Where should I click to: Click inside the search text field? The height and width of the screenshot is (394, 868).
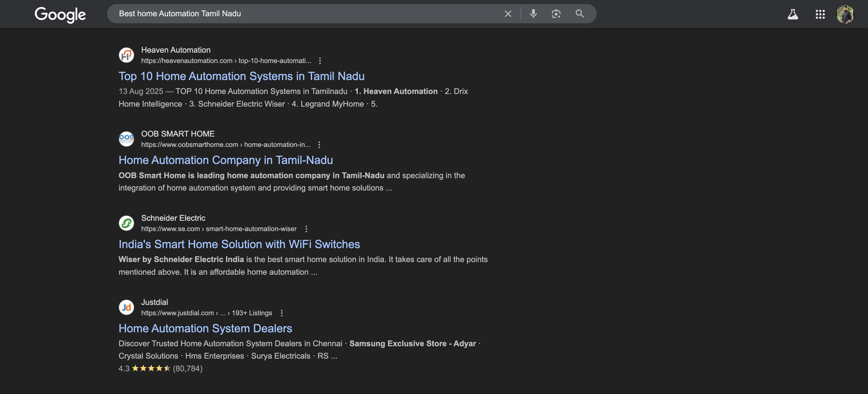(303, 14)
